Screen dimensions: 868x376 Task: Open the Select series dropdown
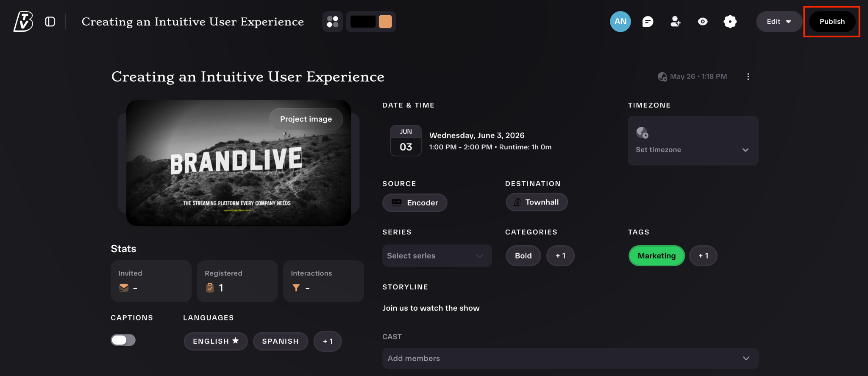point(437,256)
